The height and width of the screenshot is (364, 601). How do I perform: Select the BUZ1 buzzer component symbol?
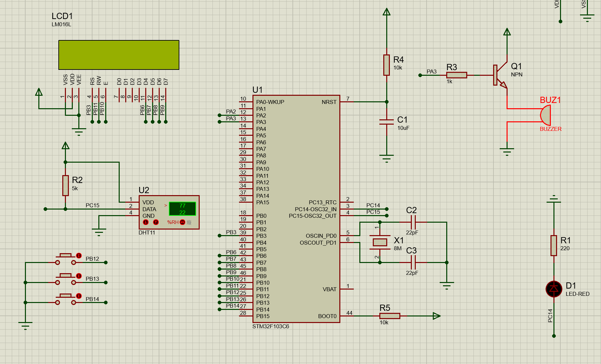point(546,115)
